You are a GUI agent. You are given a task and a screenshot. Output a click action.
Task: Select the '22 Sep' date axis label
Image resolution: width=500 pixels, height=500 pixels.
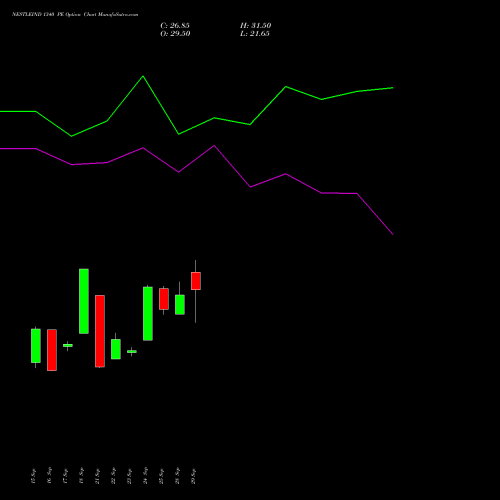pyautogui.click(x=113, y=476)
